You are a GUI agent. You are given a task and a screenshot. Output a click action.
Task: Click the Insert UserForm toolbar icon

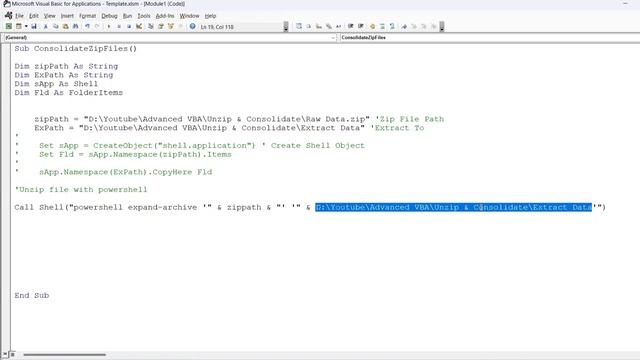[18, 27]
